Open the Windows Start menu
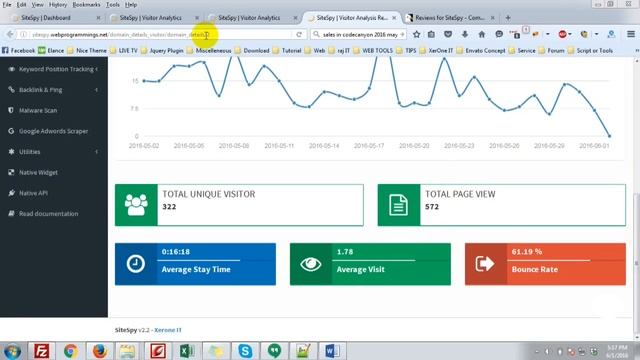This screenshot has height=360, width=640. (12, 351)
